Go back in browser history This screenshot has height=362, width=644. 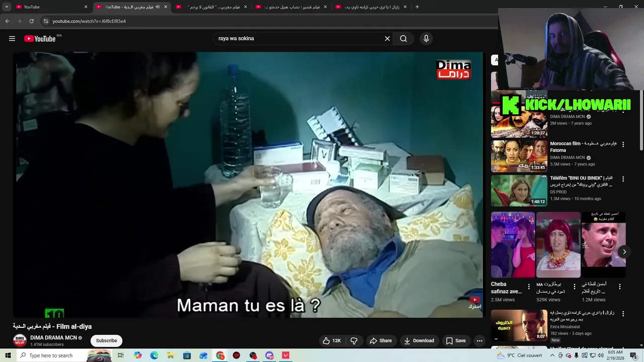click(7, 21)
